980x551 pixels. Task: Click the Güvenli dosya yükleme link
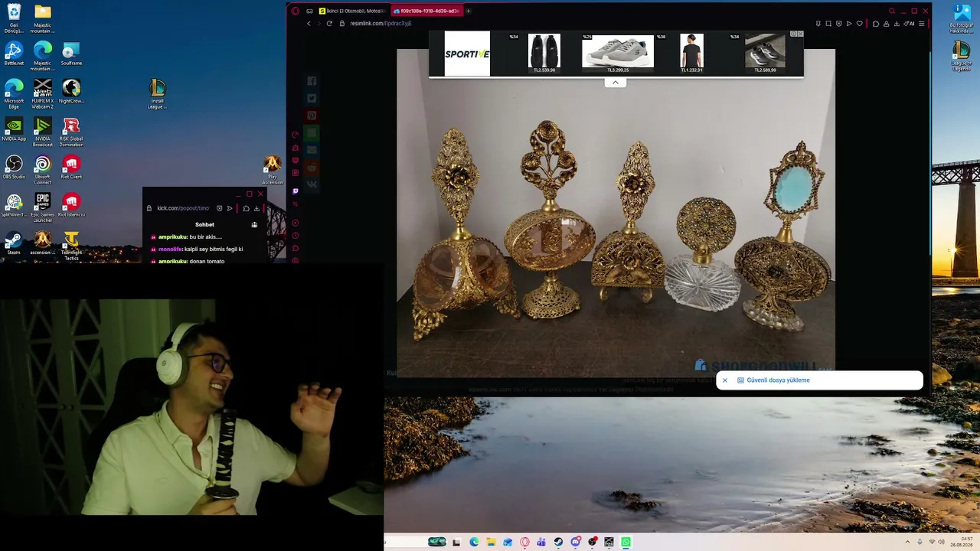point(778,380)
